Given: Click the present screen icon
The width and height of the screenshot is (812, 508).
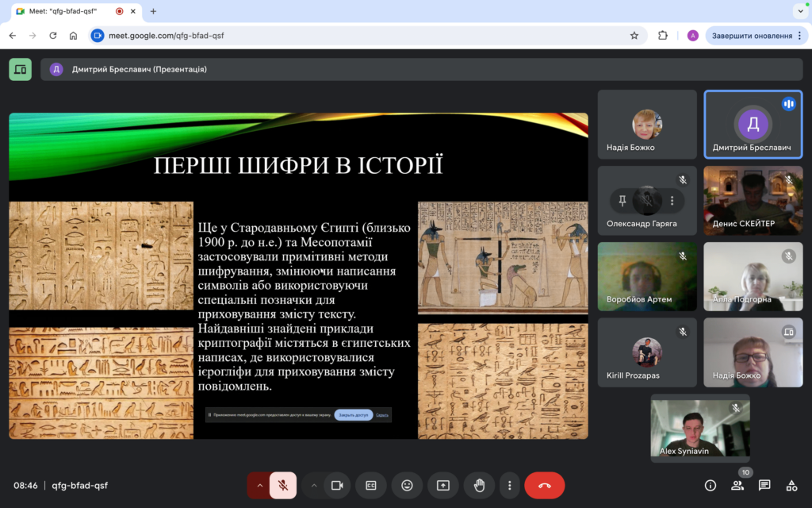Looking at the screenshot, I should click(443, 485).
